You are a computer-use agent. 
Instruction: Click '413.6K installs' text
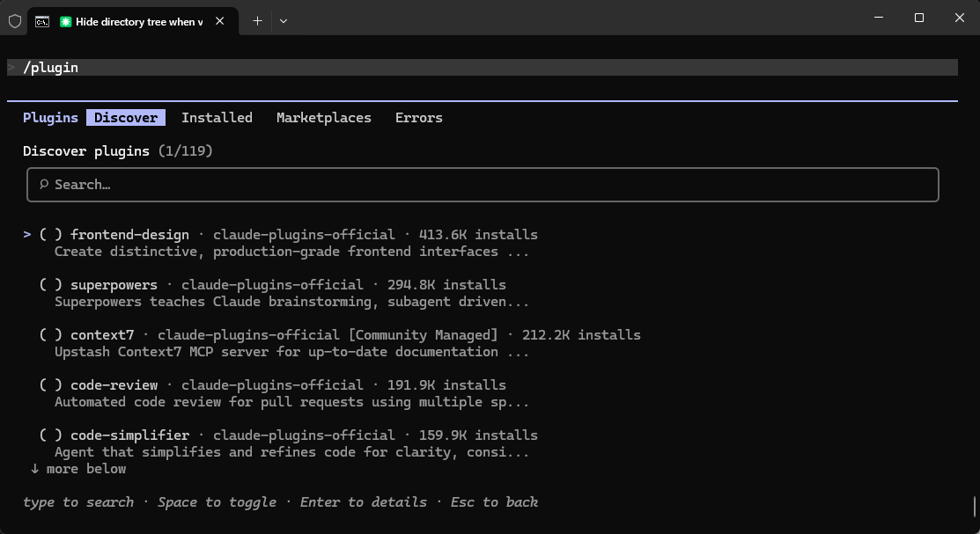pyautogui.click(x=478, y=235)
